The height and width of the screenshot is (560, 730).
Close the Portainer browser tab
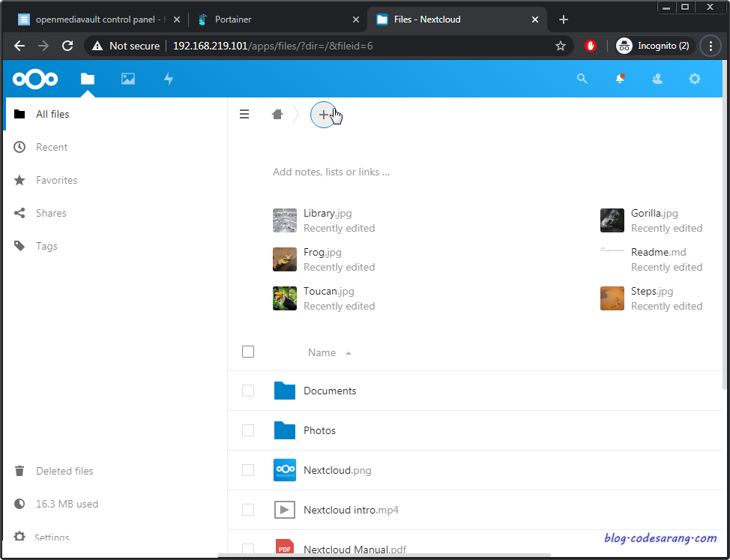pos(356,19)
